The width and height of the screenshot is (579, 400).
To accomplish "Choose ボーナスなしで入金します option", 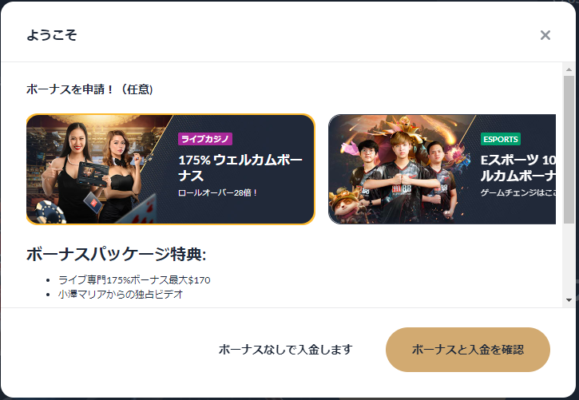I will point(285,349).
